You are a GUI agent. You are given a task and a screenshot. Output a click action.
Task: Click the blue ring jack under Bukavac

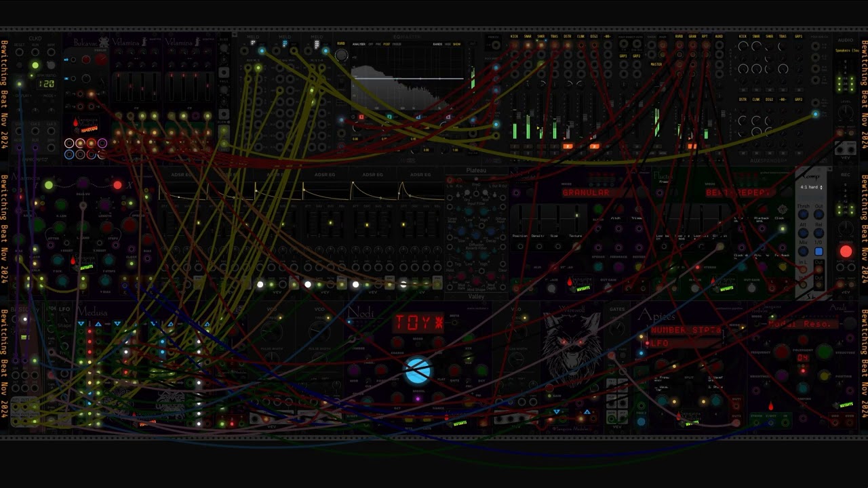[69, 155]
